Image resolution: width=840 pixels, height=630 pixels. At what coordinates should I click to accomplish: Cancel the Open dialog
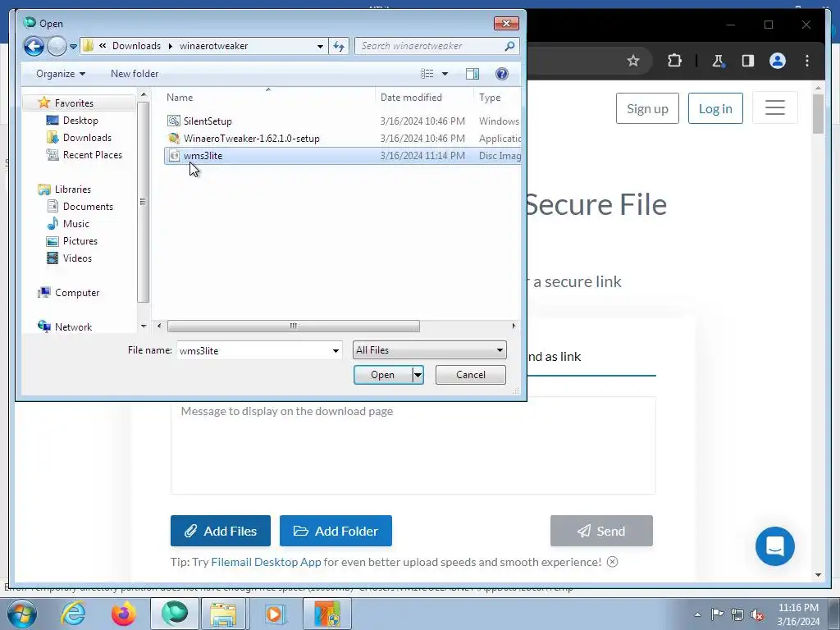(x=470, y=375)
